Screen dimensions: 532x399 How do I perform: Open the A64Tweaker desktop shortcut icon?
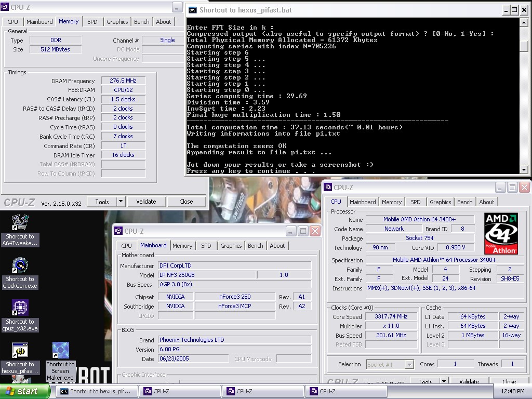(20, 222)
